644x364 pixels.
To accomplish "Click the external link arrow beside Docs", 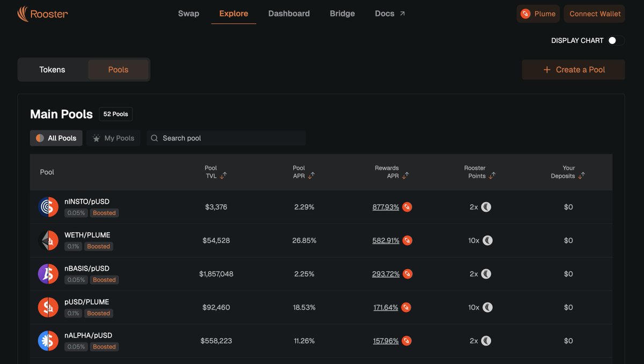I will click(402, 14).
